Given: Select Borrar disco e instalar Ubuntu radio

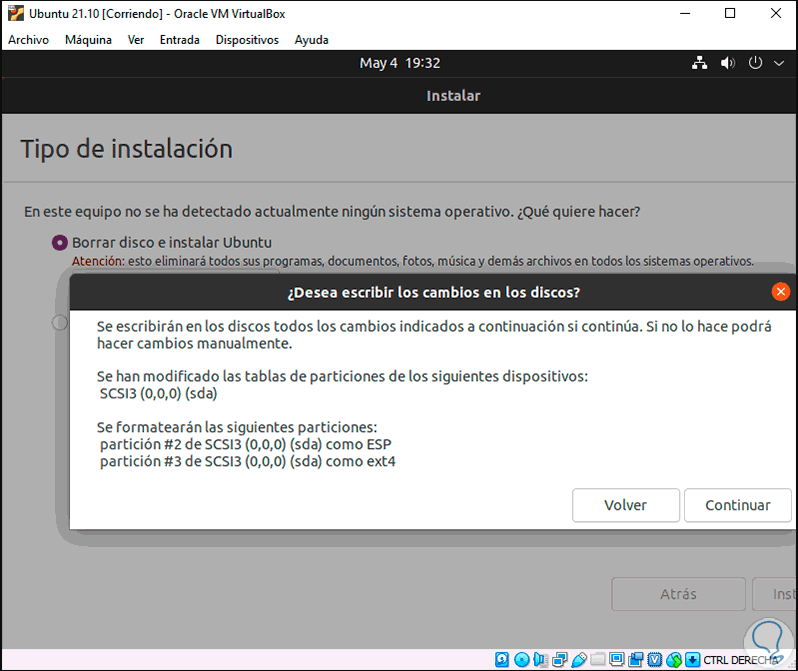Looking at the screenshot, I should point(60,243).
